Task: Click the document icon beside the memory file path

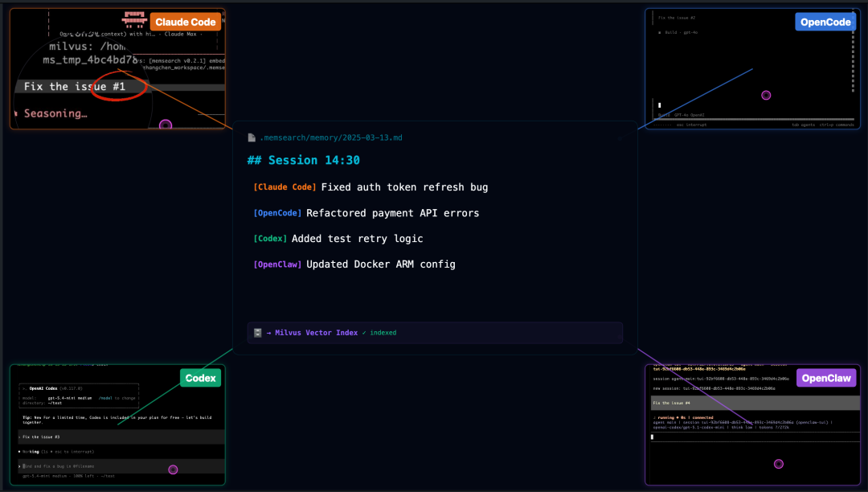Action: pyautogui.click(x=252, y=137)
